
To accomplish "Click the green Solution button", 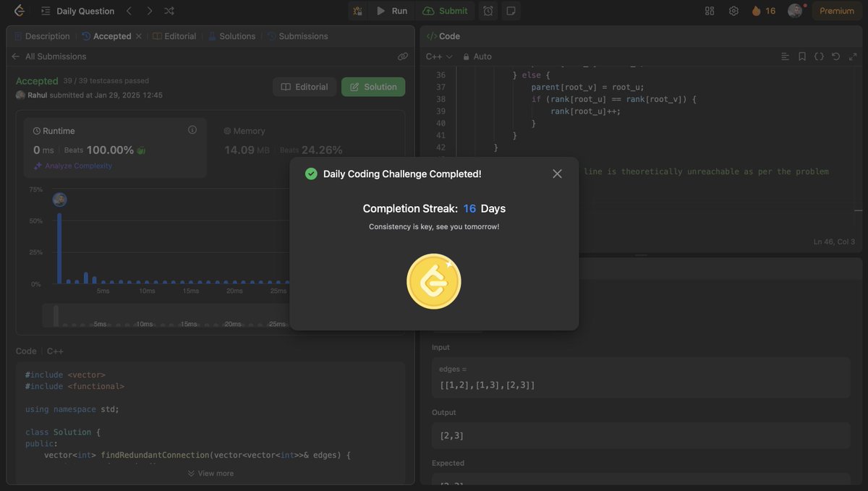I will [373, 87].
